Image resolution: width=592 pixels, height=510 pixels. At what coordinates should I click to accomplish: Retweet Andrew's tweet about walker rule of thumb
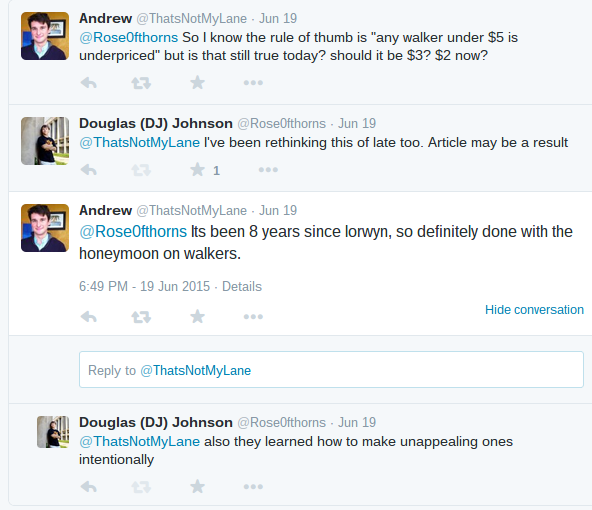pyautogui.click(x=141, y=83)
